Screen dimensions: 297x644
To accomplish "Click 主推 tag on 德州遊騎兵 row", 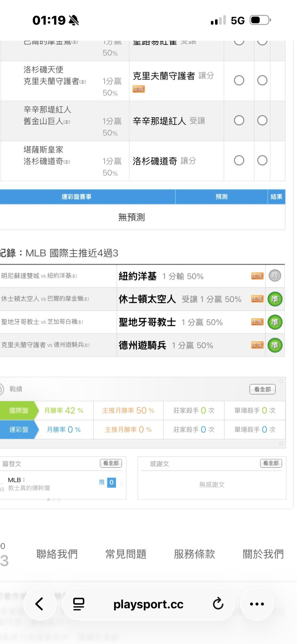I will click(257, 345).
